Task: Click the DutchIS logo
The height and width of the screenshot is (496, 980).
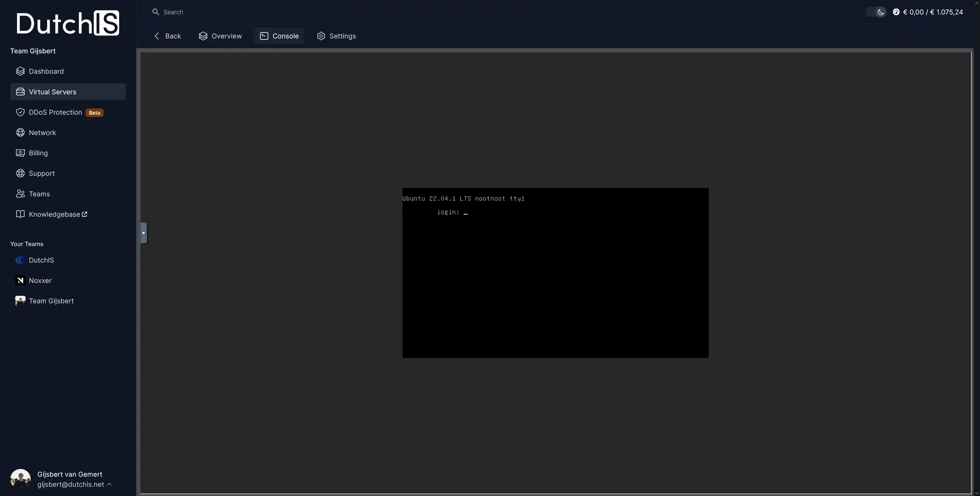Action: 68,23
